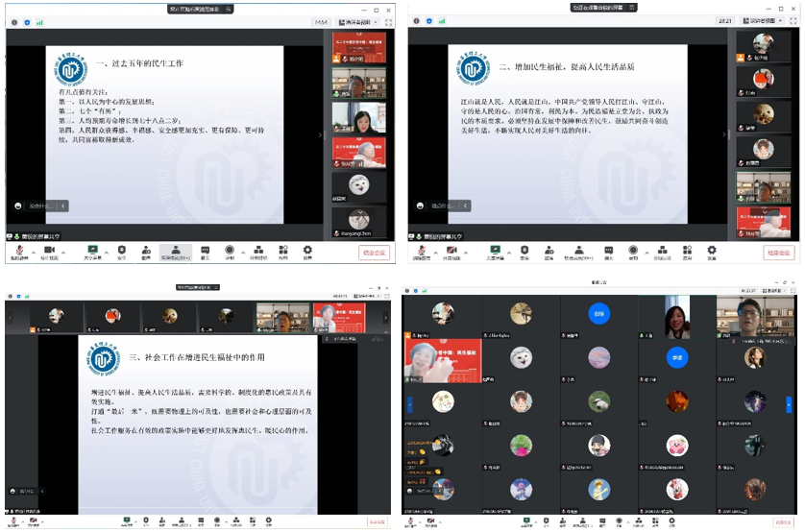Collapse chat input bar in top-left meeting
The height and width of the screenshot is (532, 805).
pos(63,206)
